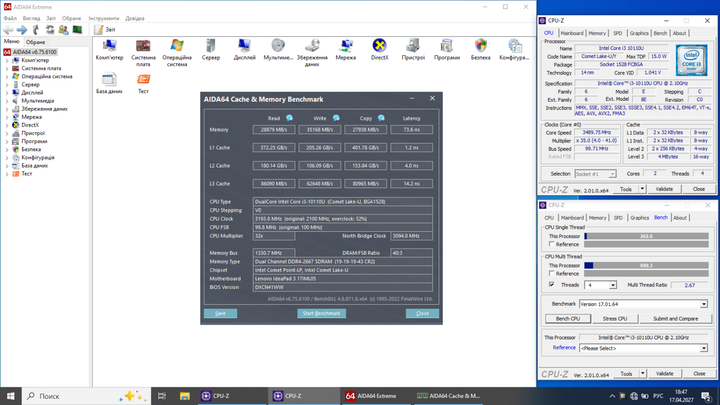The image size is (720, 405).
Task: Expand the Комп'ютер tree node
Action: [7, 61]
